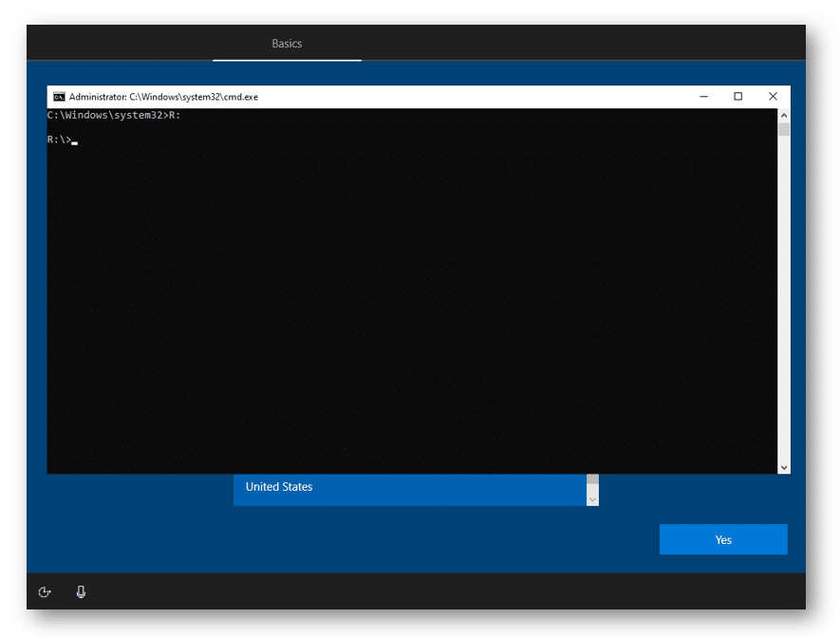Click the Administrator cmd.exe title text
The image size is (840, 637).
tap(163, 97)
